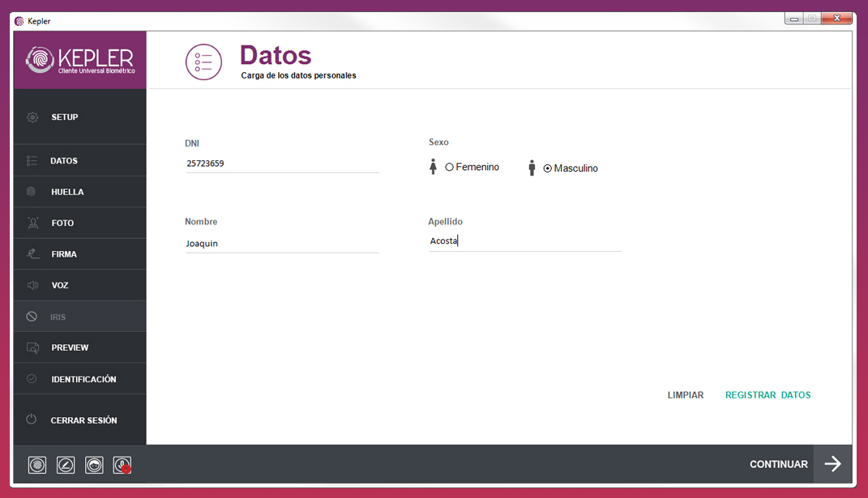Click the face photo status icon

[94, 465]
